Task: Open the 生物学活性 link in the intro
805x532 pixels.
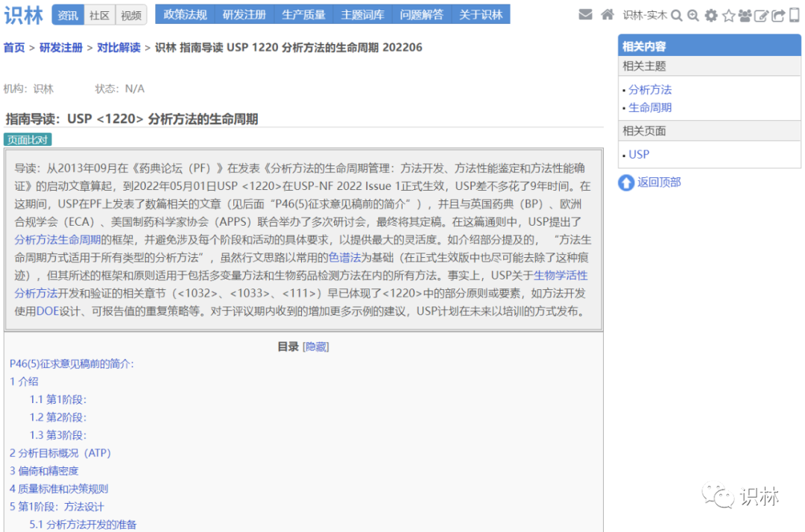Action: point(561,276)
